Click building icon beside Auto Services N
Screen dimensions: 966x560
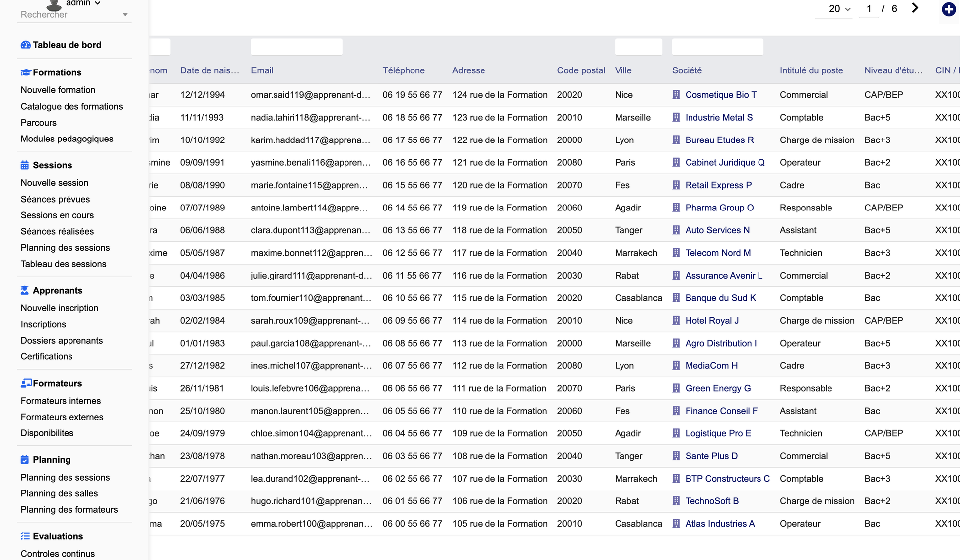[676, 230]
